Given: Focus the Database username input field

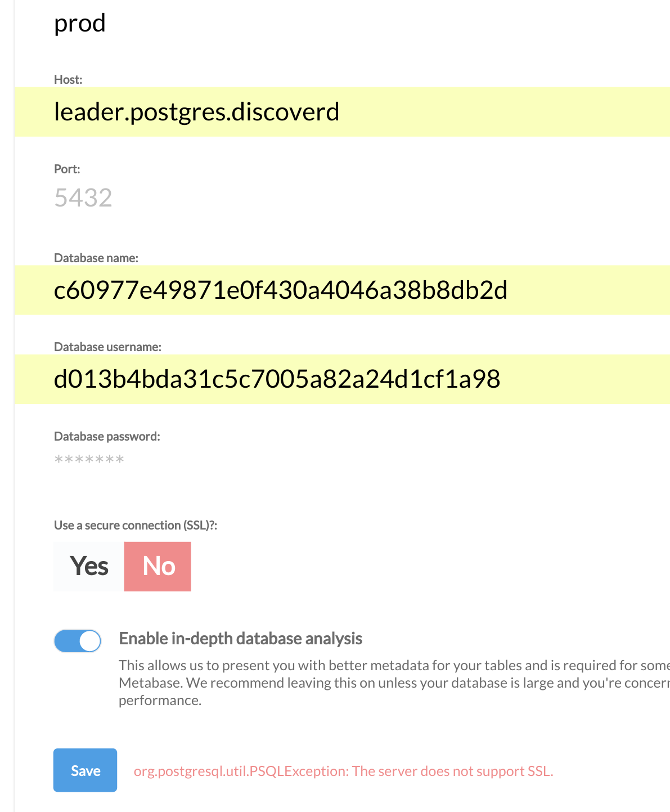Looking at the screenshot, I should (x=342, y=379).
